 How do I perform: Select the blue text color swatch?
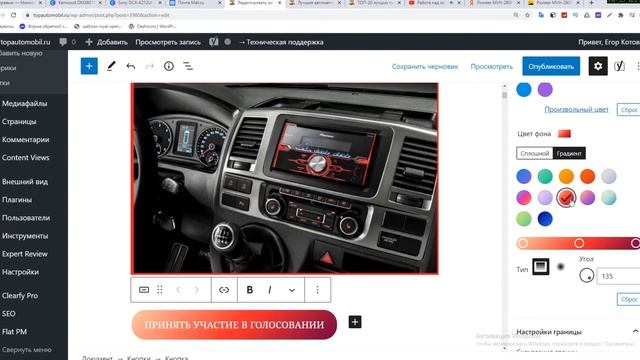[524, 89]
